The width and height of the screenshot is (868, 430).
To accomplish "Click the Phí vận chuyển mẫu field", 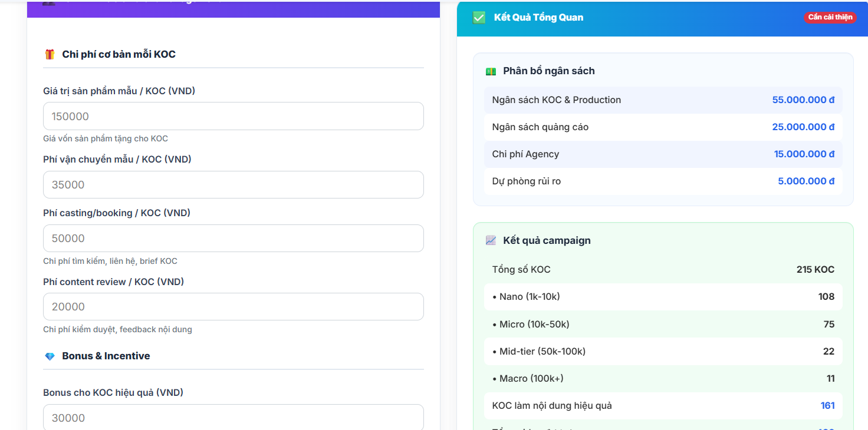I will [x=233, y=184].
